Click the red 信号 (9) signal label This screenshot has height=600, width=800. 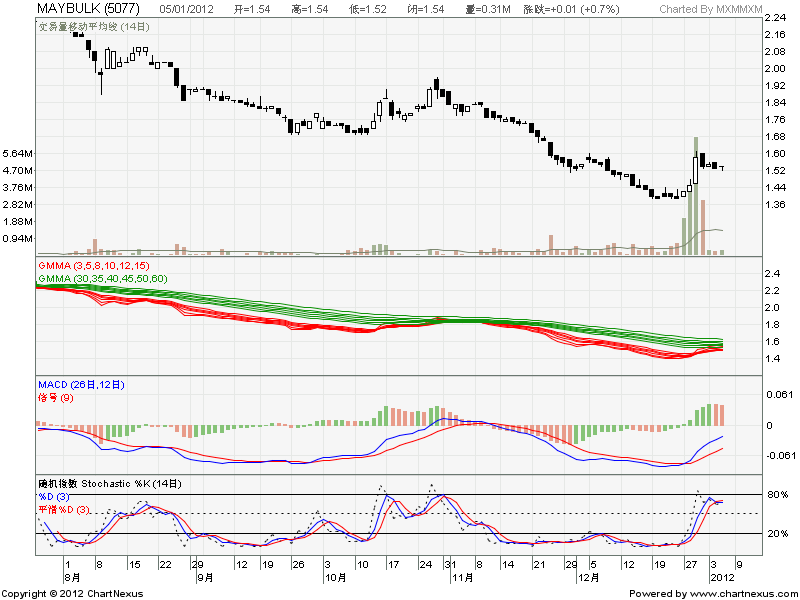pos(55,399)
